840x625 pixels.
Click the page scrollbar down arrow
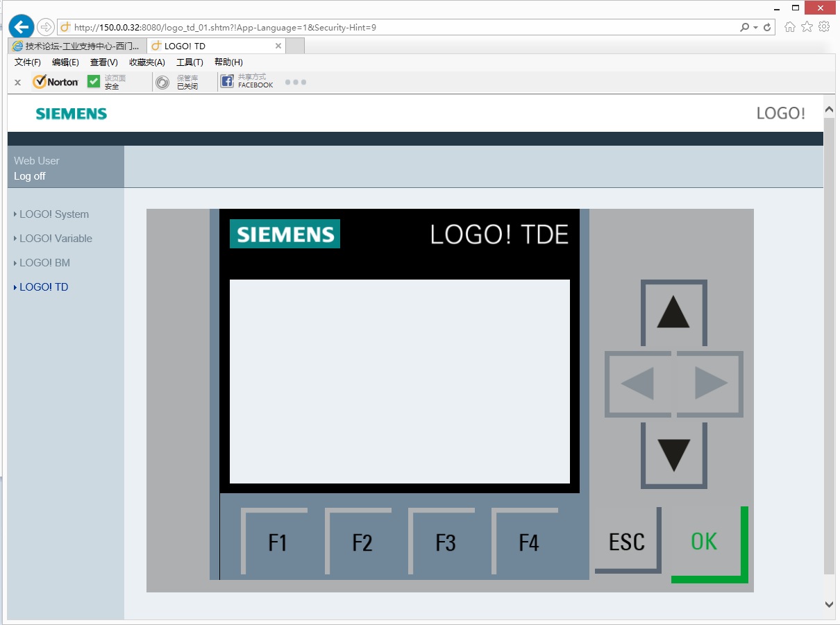(x=829, y=604)
